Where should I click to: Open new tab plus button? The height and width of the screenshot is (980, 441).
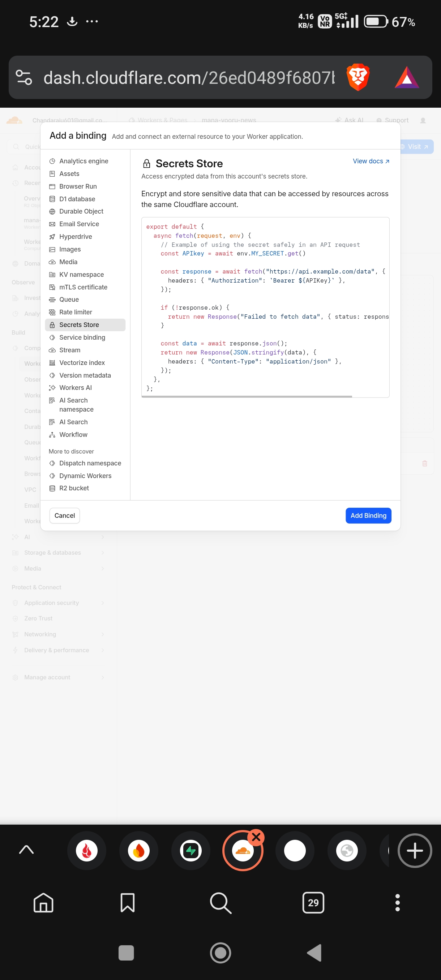click(415, 851)
